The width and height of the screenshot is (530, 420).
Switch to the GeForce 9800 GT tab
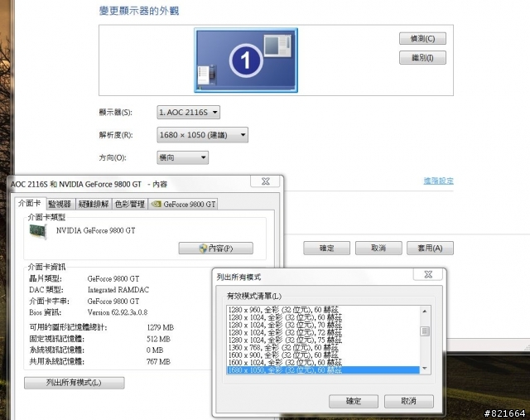[183, 204]
